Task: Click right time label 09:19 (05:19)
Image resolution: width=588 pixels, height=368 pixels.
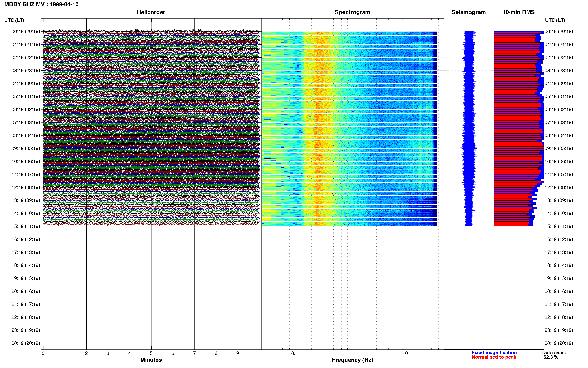Action: click(559, 148)
